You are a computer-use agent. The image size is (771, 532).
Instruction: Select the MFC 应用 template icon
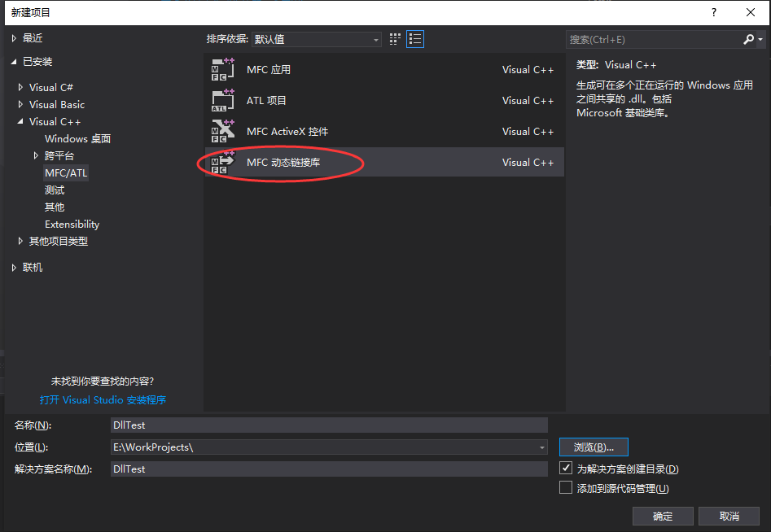point(223,69)
